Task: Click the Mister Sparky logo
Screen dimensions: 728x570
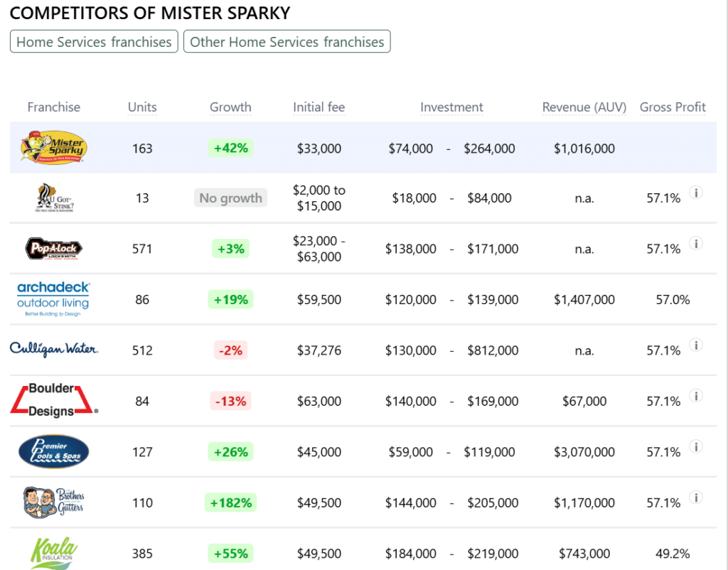Action: click(x=54, y=148)
